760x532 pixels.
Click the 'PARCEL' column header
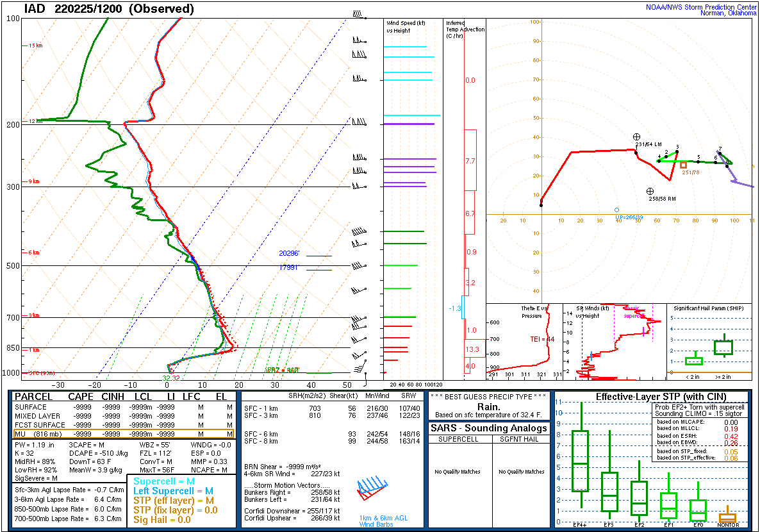[x=34, y=397]
